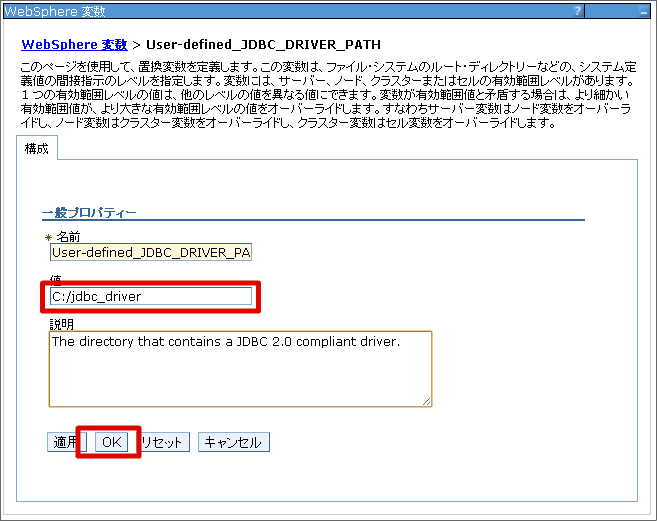Confirm with the OK button
This screenshot has height=521, width=657.
(111, 442)
